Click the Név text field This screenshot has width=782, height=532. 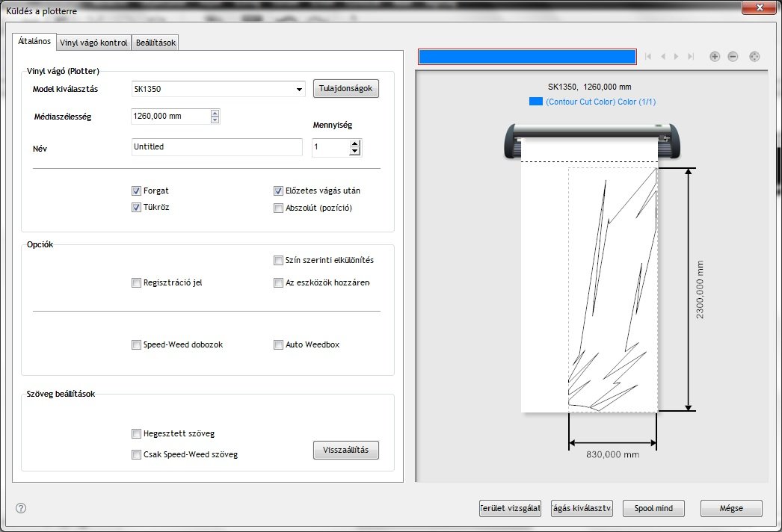coord(217,147)
